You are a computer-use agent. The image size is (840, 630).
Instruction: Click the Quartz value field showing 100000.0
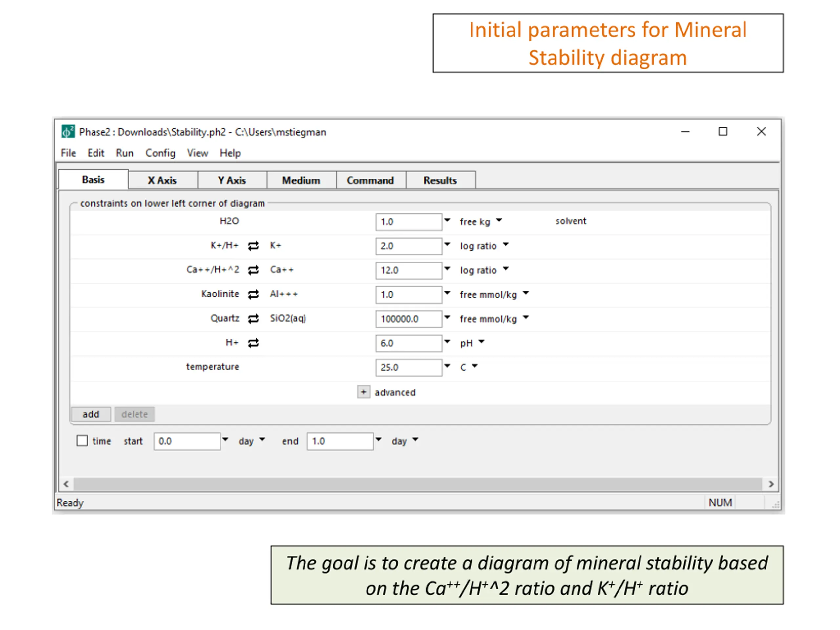(408, 319)
